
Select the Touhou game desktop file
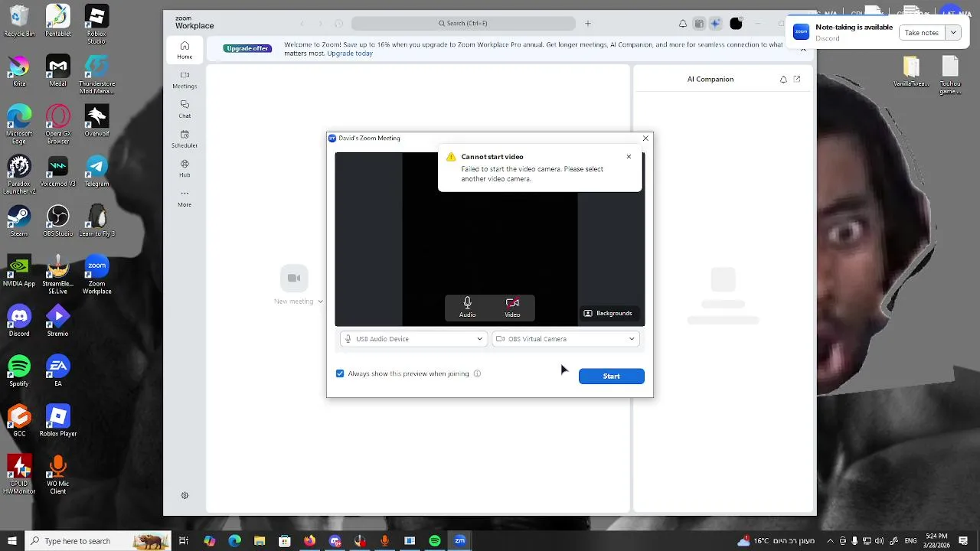point(950,76)
